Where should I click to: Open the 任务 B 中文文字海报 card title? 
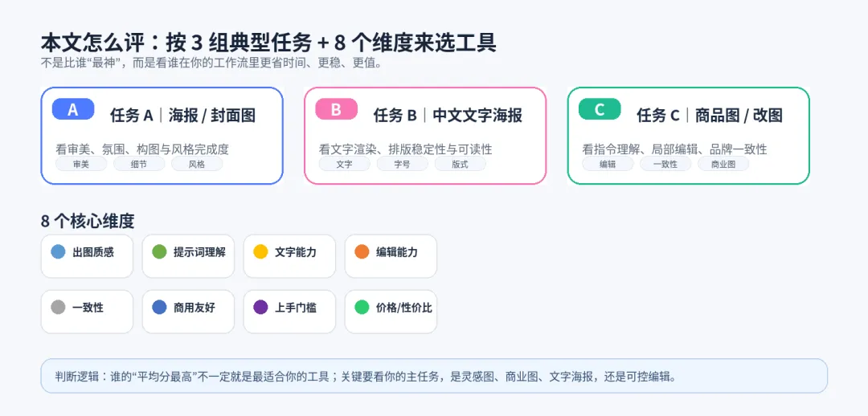448,116
